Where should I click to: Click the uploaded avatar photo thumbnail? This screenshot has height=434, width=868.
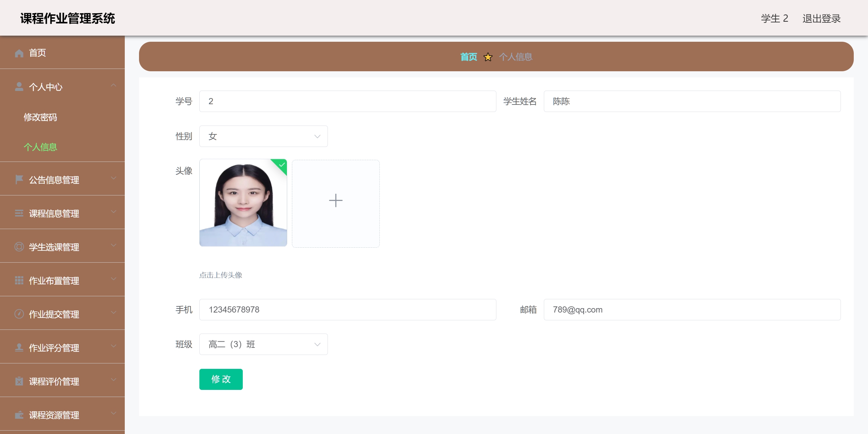click(243, 203)
